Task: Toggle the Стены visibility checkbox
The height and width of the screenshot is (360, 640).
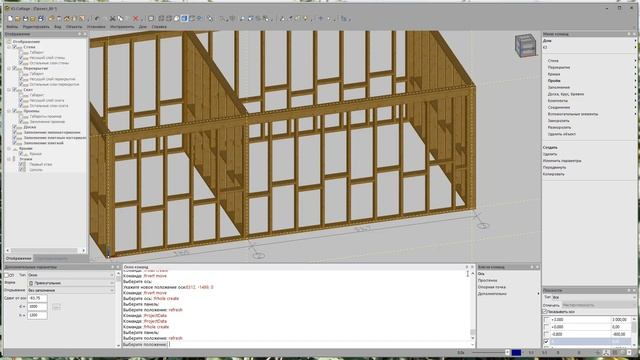Action: 15,47
